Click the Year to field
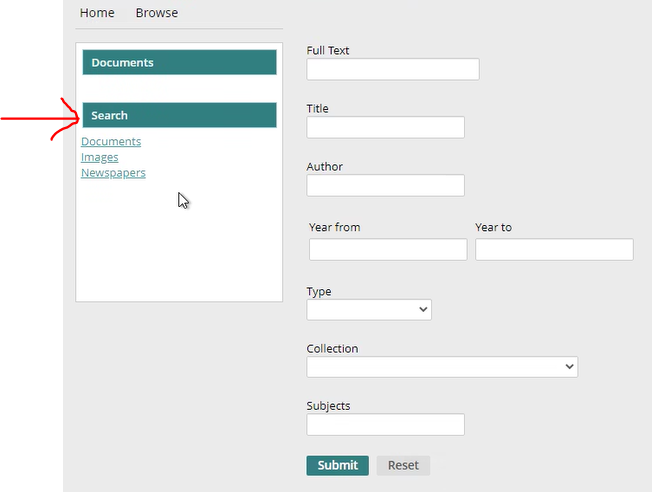The height and width of the screenshot is (492, 652). pyautogui.click(x=554, y=249)
